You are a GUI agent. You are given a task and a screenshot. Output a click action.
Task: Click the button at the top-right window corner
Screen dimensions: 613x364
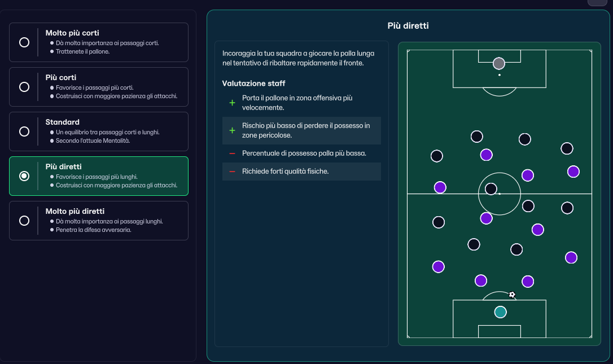click(597, 2)
